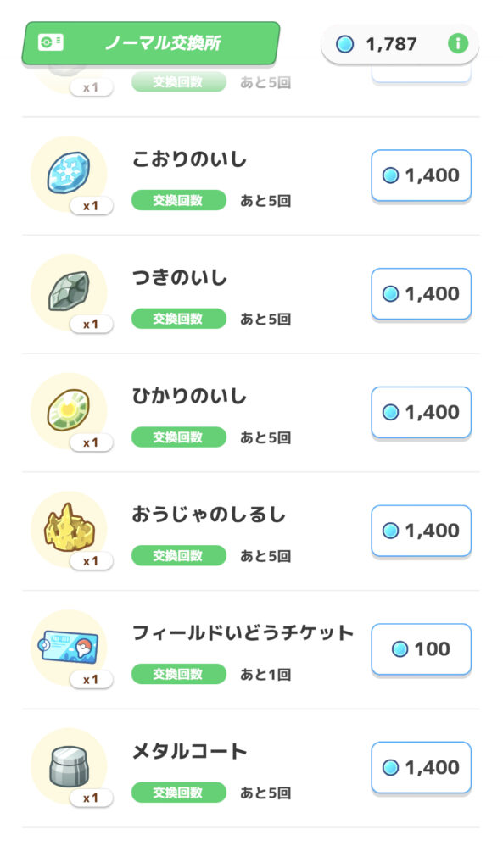Buy つきのいし for 1,400 points
Screen dimensions: 503x868
point(421,294)
